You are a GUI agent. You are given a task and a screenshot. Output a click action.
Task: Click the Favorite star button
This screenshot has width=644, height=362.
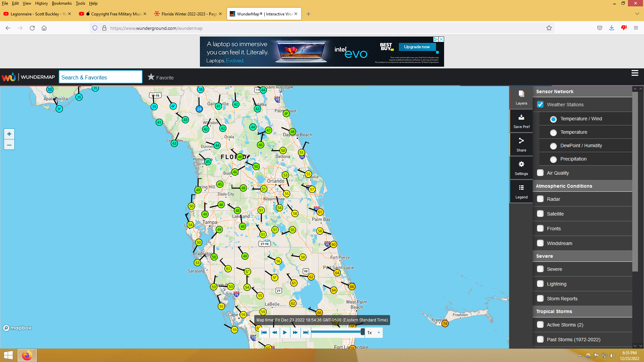tap(161, 77)
